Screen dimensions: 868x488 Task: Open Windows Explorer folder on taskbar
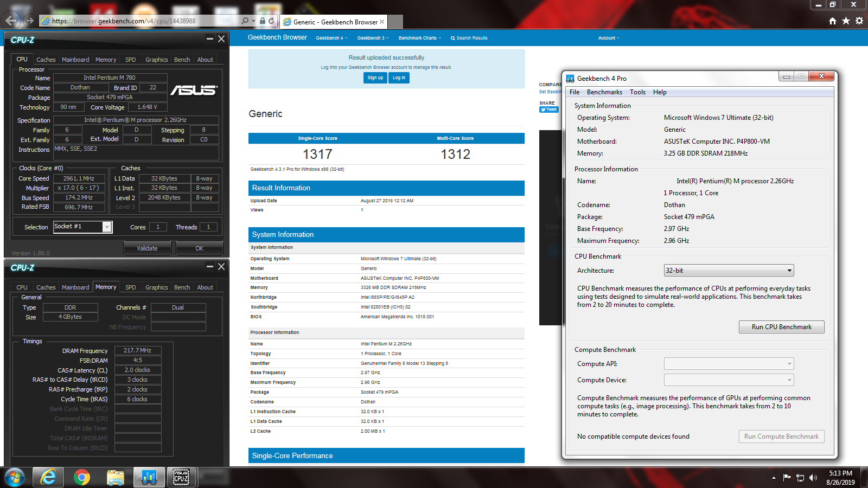(x=116, y=477)
